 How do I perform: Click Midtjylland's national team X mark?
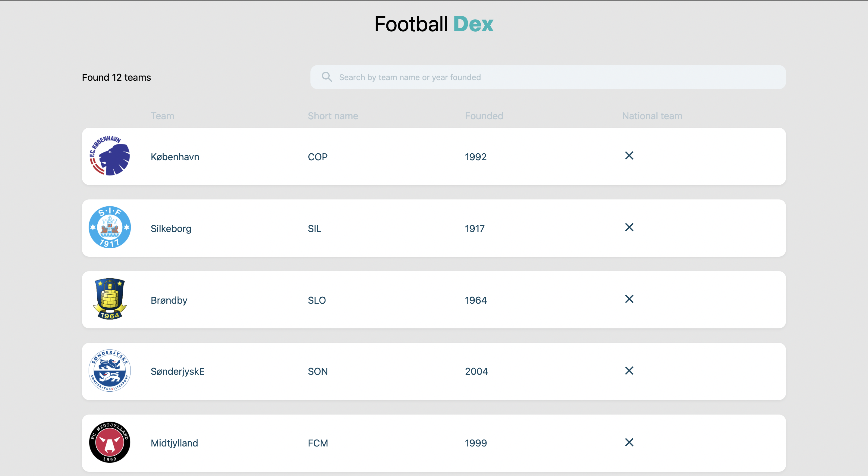click(629, 442)
